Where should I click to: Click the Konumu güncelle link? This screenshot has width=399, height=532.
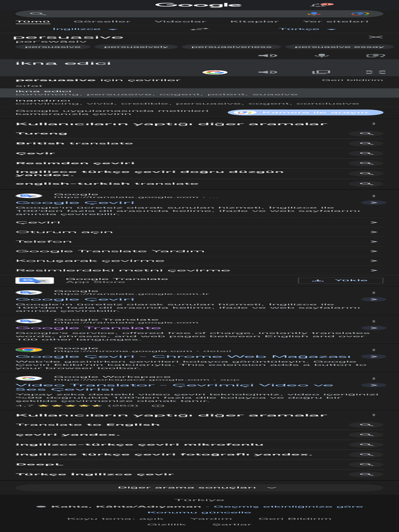(199, 512)
